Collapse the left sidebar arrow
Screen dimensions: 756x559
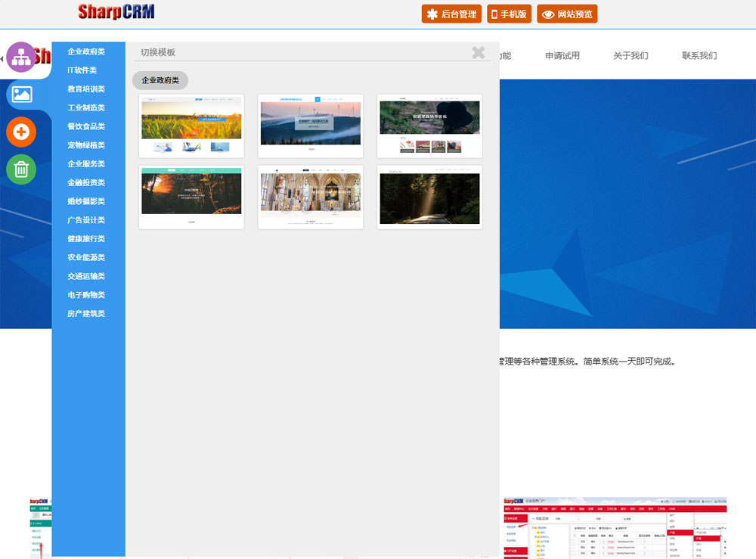click(2, 58)
